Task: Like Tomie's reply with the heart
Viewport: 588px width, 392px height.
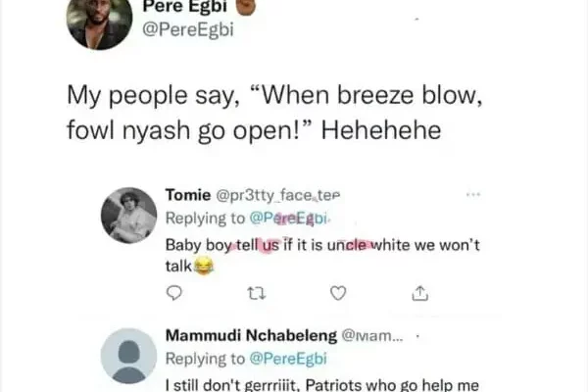Action: (x=339, y=292)
